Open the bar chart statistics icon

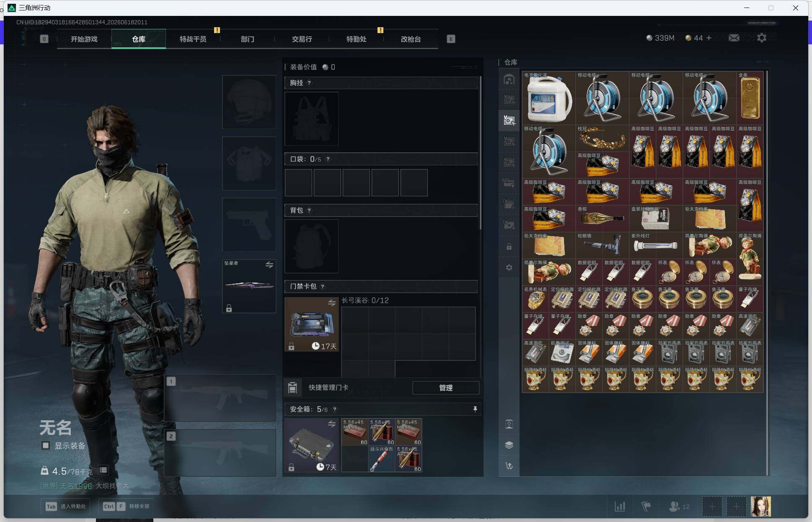pos(620,507)
